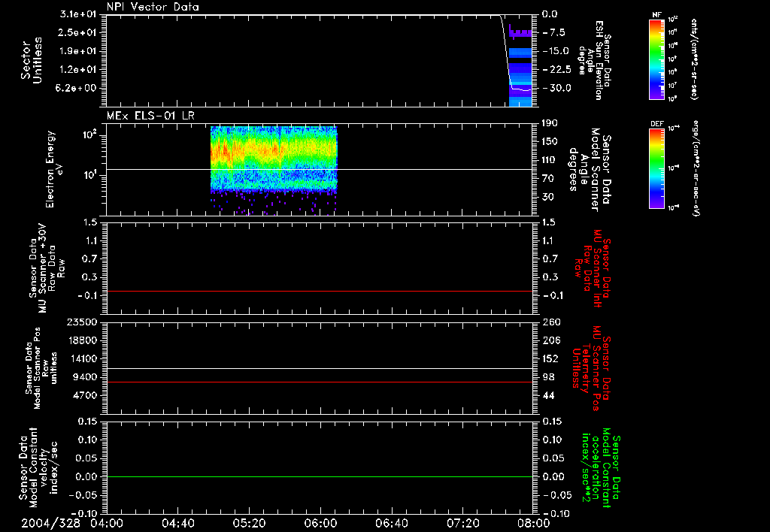Click the 07:20 time axis label
770x532 pixels.
click(463, 523)
